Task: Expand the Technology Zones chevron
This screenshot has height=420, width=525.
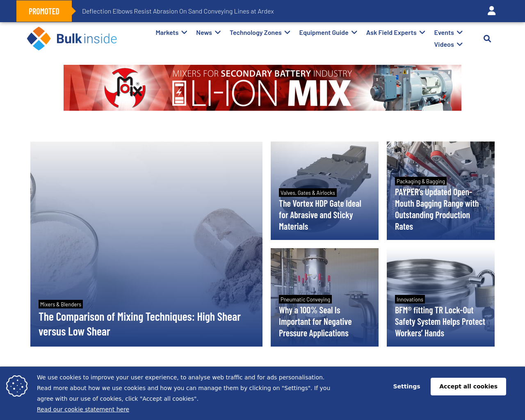Action: click(x=287, y=32)
